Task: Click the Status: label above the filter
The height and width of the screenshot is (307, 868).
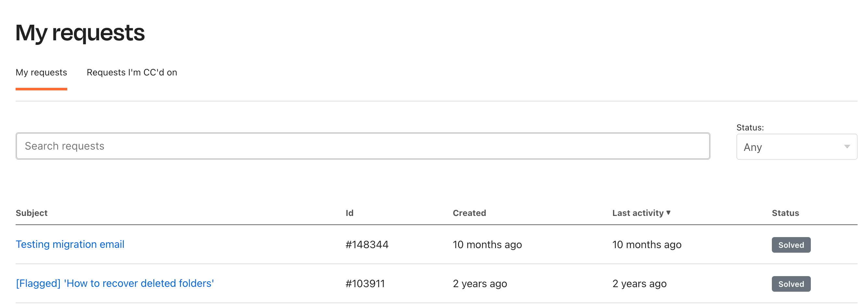Action: click(750, 127)
